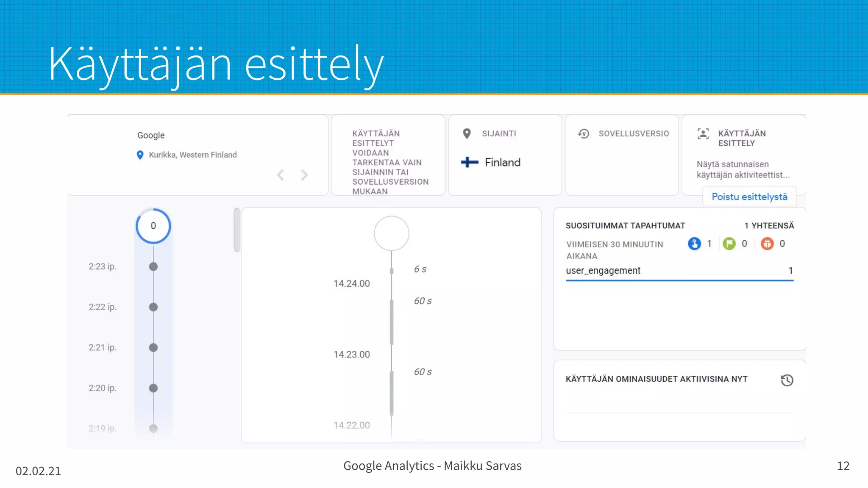
Task: Click the orange error event icon
Action: pos(767,244)
